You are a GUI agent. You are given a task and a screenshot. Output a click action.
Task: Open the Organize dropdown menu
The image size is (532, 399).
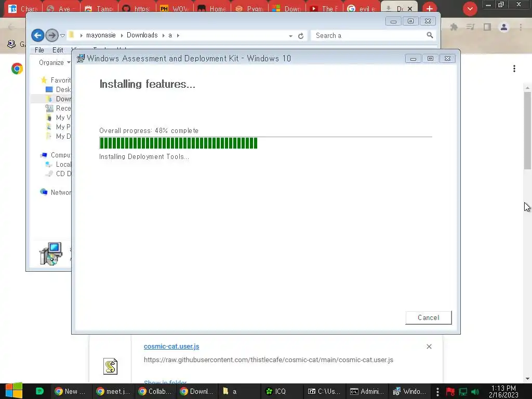pos(54,62)
